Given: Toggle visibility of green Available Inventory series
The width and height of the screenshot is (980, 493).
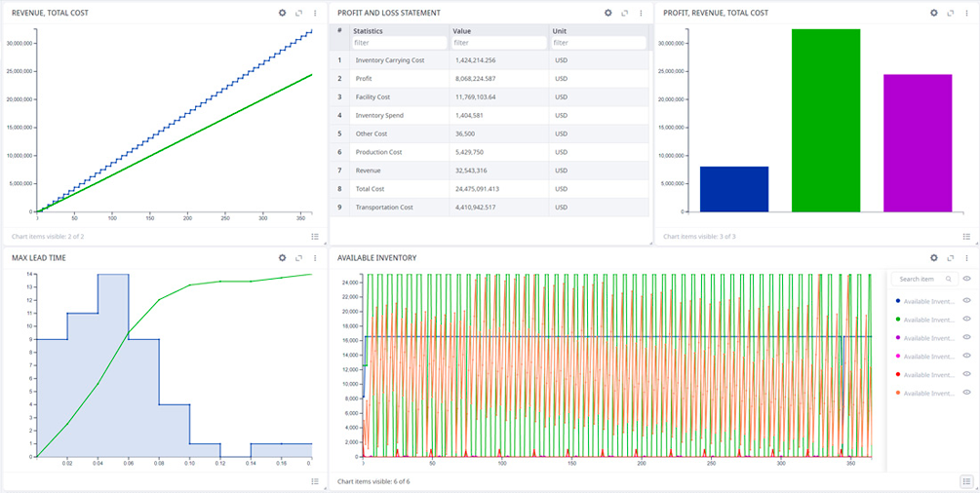Looking at the screenshot, I should pyautogui.click(x=967, y=320).
